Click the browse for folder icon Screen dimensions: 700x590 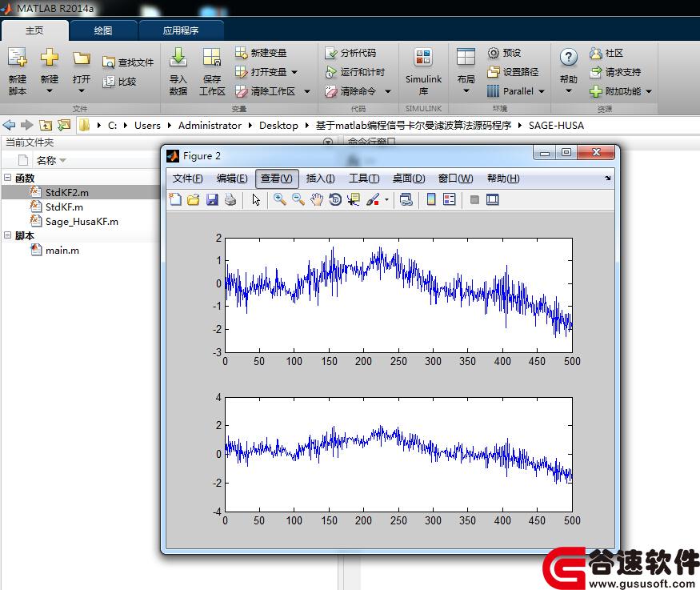point(64,125)
